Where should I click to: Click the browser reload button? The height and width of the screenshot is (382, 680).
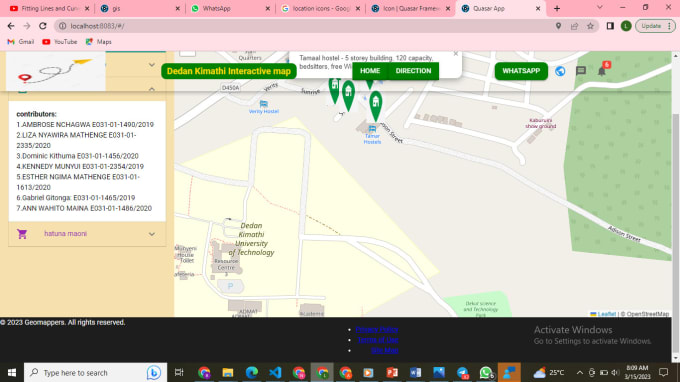(x=42, y=26)
